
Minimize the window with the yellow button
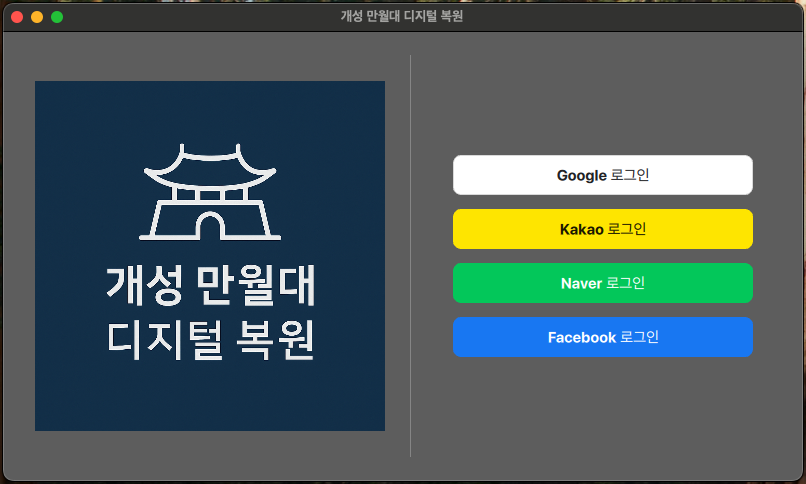point(37,17)
